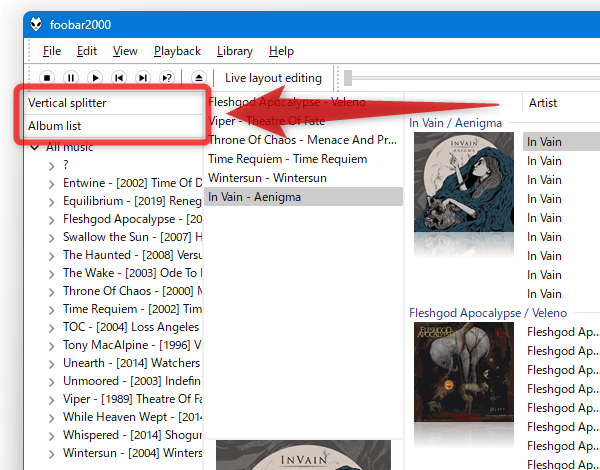This screenshot has height=470, width=600.
Task: Click the Veleno album cover thumbnail
Action: tap(464, 372)
